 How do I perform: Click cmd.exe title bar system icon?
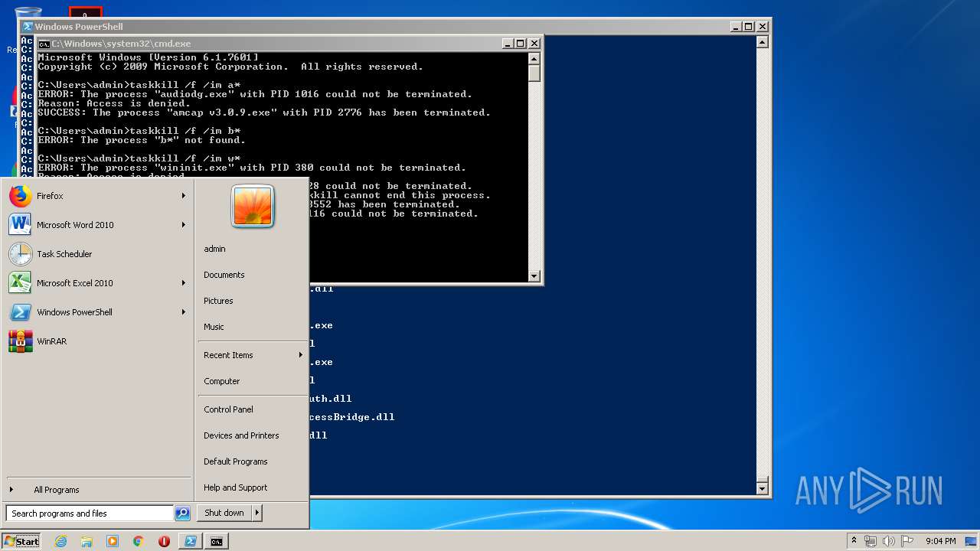tap(44, 44)
